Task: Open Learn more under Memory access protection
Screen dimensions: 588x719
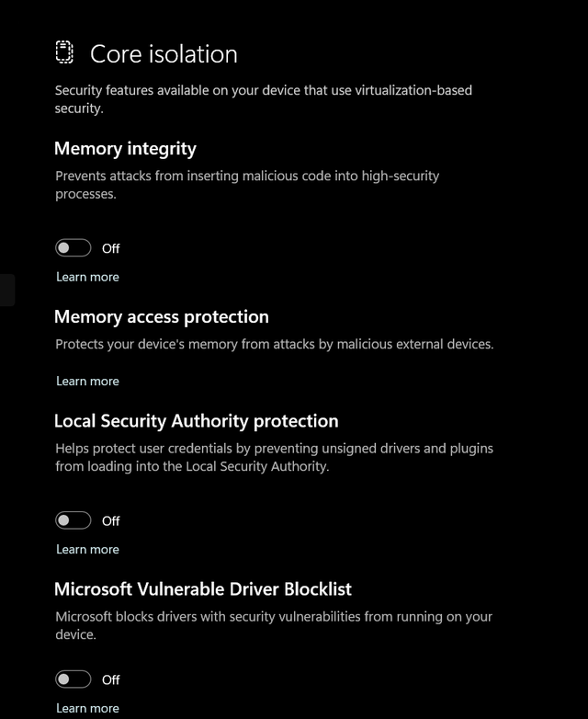Action: point(87,381)
